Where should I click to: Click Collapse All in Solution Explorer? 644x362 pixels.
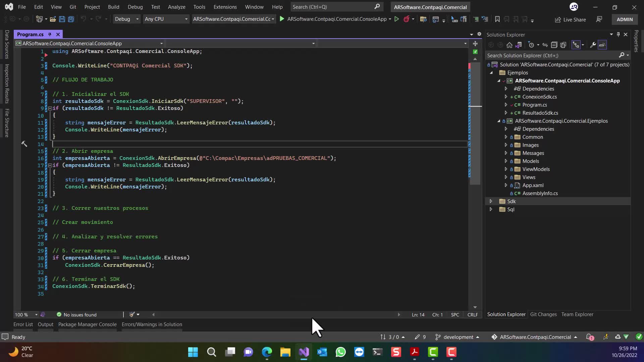click(x=554, y=45)
